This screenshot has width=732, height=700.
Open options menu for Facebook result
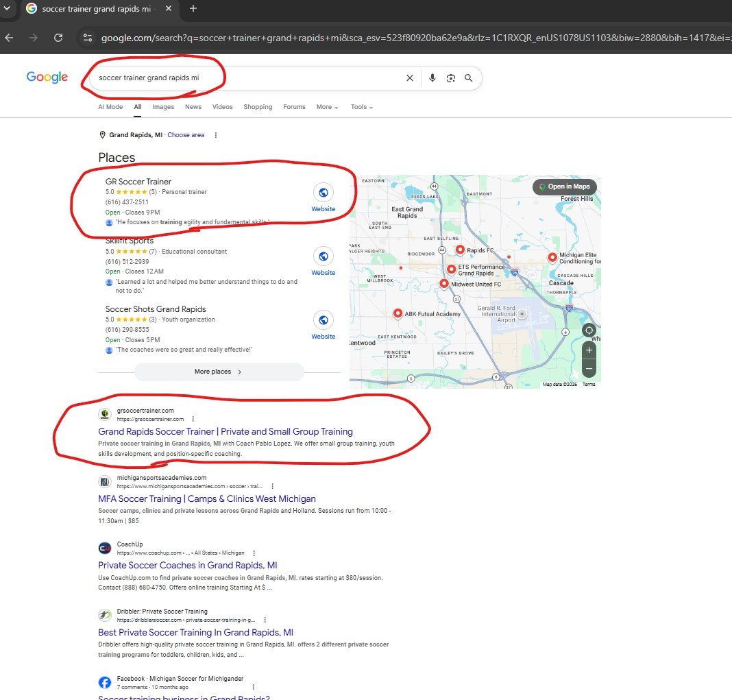(253, 687)
